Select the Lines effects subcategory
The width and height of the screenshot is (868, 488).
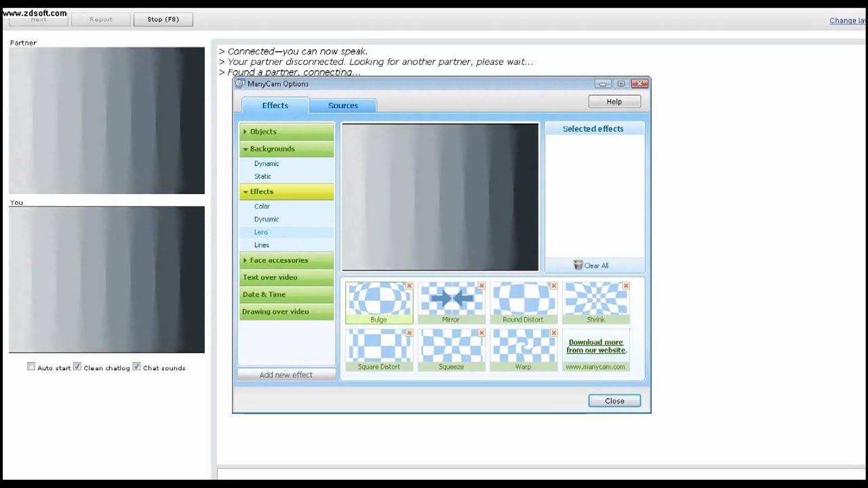pos(262,245)
